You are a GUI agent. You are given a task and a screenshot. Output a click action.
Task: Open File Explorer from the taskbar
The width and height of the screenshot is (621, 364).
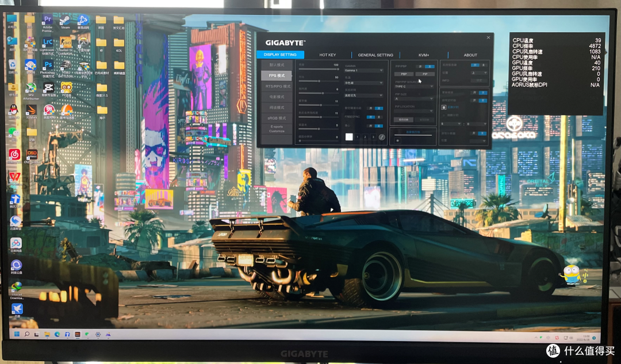coord(47,335)
